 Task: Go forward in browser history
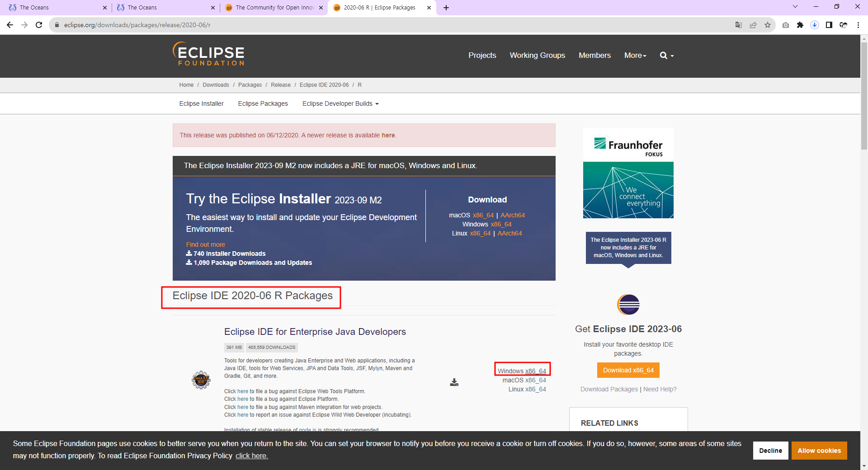[x=24, y=25]
